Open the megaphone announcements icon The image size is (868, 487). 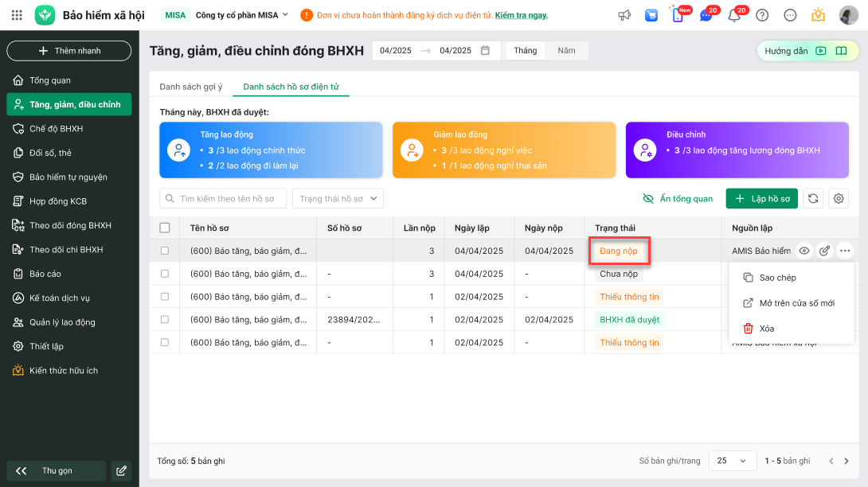point(624,15)
